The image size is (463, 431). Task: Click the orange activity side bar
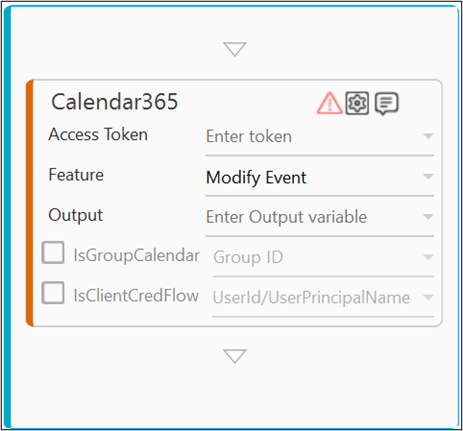(30, 203)
